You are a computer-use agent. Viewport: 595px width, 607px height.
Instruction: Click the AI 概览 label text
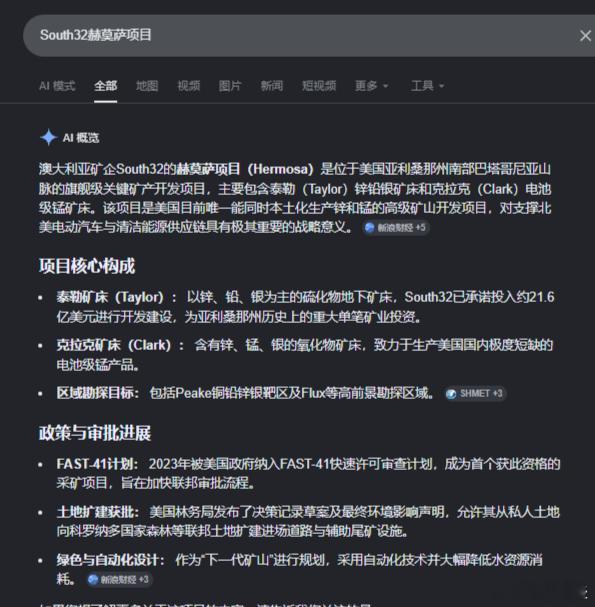click(x=81, y=137)
